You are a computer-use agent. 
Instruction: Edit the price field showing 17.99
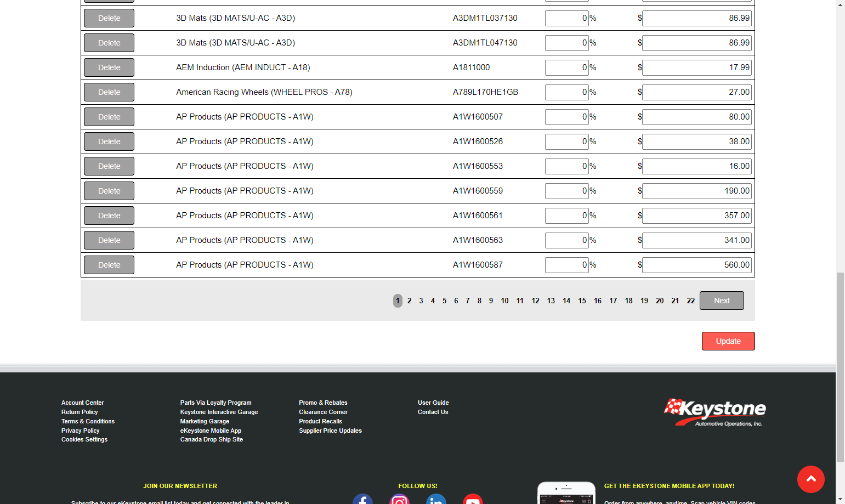[697, 67]
